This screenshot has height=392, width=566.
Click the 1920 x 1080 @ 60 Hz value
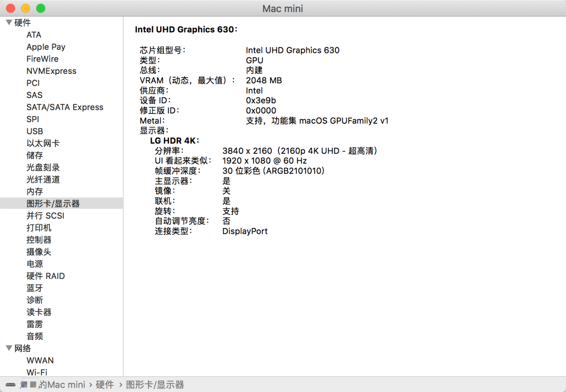point(265,161)
